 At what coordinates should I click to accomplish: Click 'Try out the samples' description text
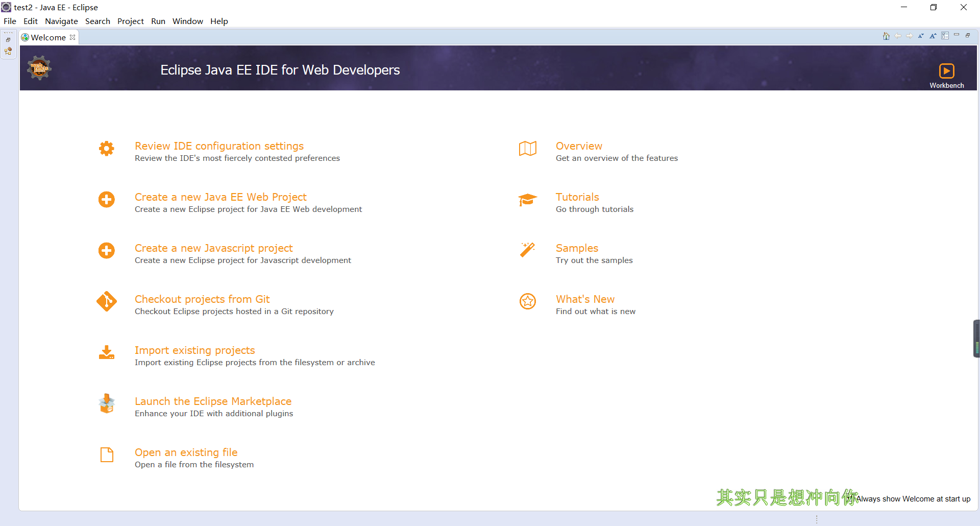[x=594, y=260]
